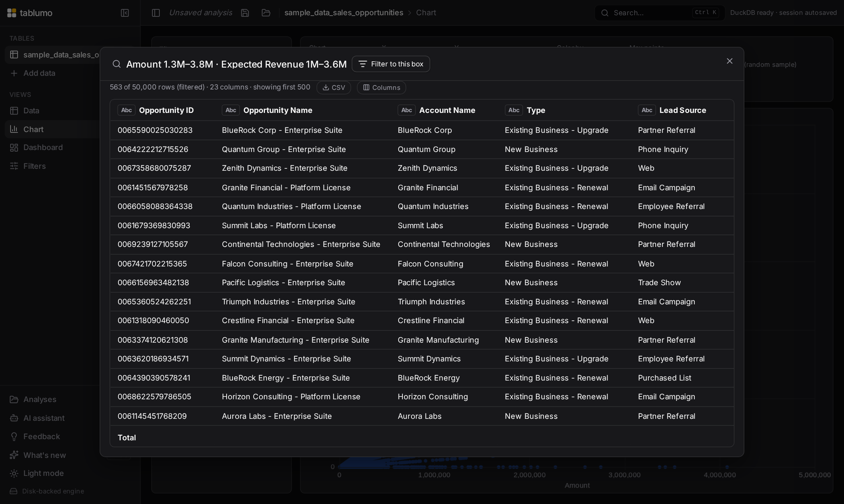Click the magnifier icon in the dialog header
844x504 pixels.
point(116,64)
